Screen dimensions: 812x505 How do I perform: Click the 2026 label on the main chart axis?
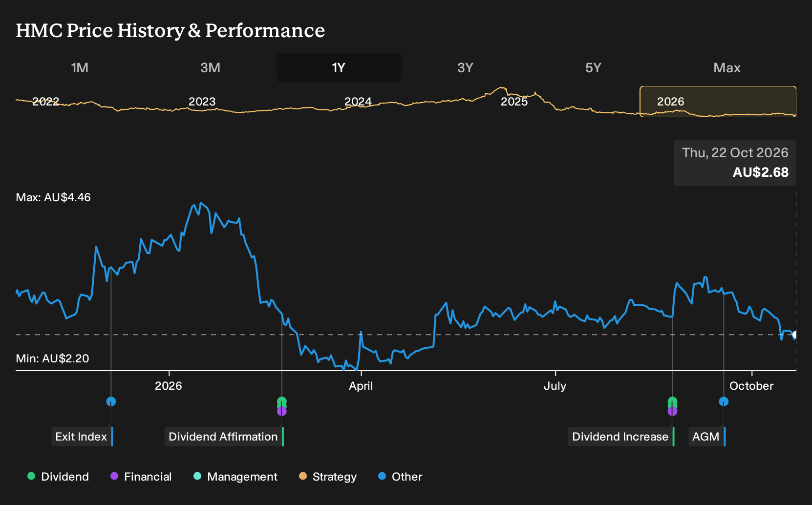click(169, 386)
